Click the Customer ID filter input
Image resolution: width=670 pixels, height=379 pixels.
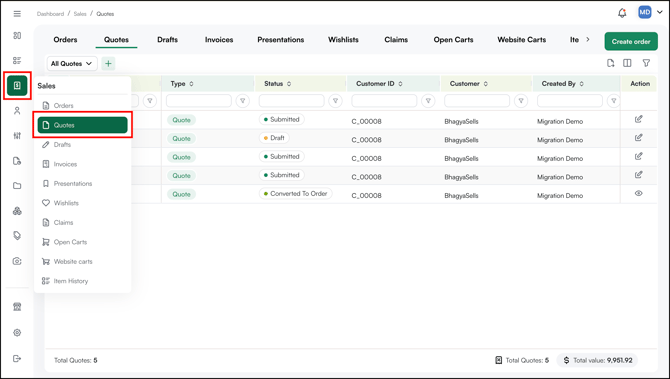tap(384, 101)
